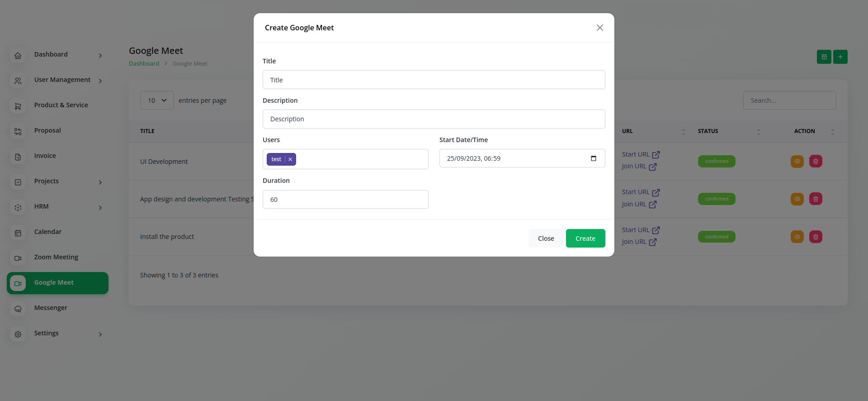Screen dimensions: 868x401
Task: Open the calendar view icon button
Action: tap(824, 57)
